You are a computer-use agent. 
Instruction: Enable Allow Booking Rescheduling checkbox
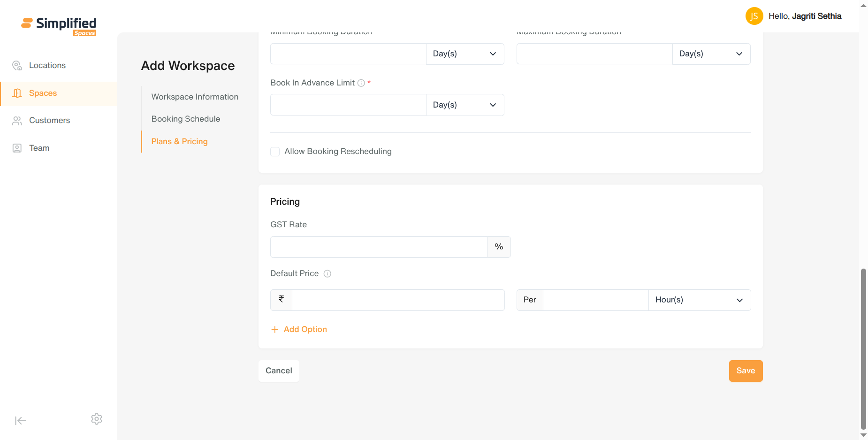[275, 152]
